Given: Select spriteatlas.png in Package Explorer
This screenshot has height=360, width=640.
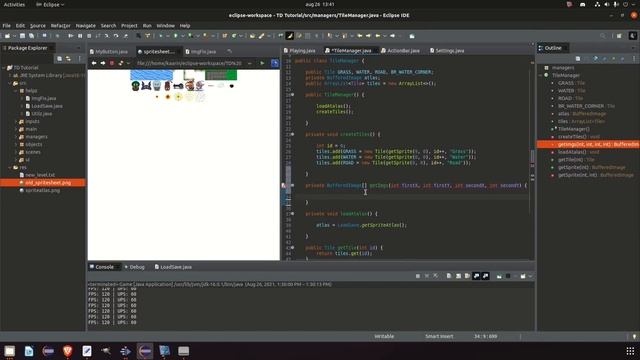Looking at the screenshot, I should pyautogui.click(x=42, y=191).
